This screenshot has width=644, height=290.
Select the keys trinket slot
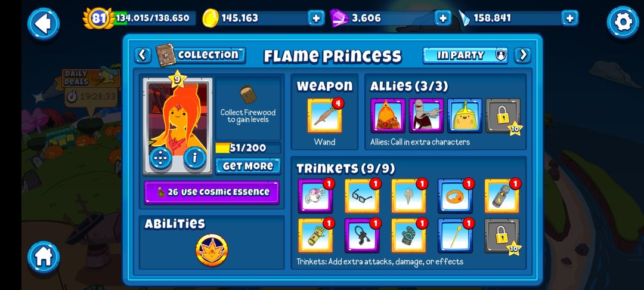click(x=362, y=236)
